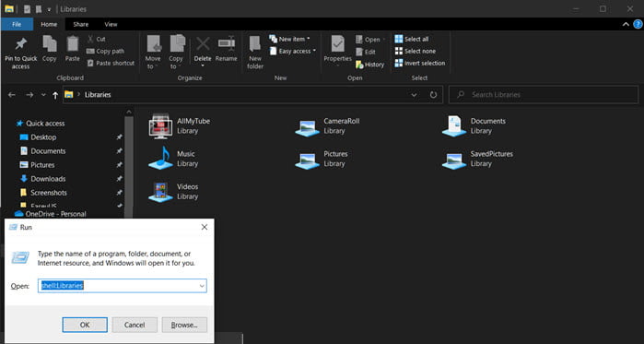This screenshot has width=644, height=344.
Task: Click Browse... in the Run dialog
Action: [x=184, y=325]
